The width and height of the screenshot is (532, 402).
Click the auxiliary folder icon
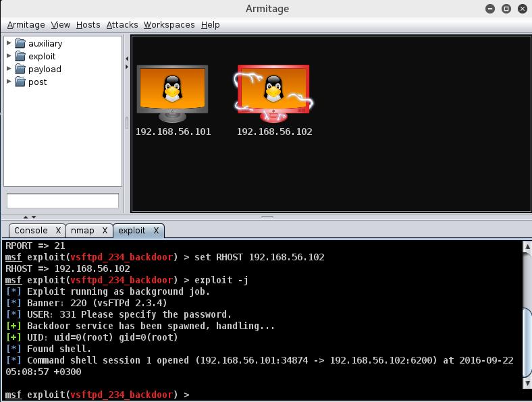(x=20, y=43)
